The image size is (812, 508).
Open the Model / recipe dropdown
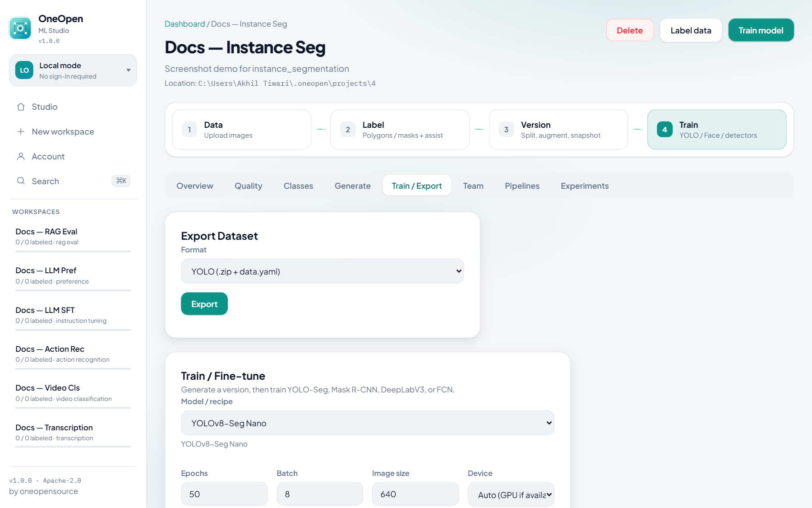[368, 423]
